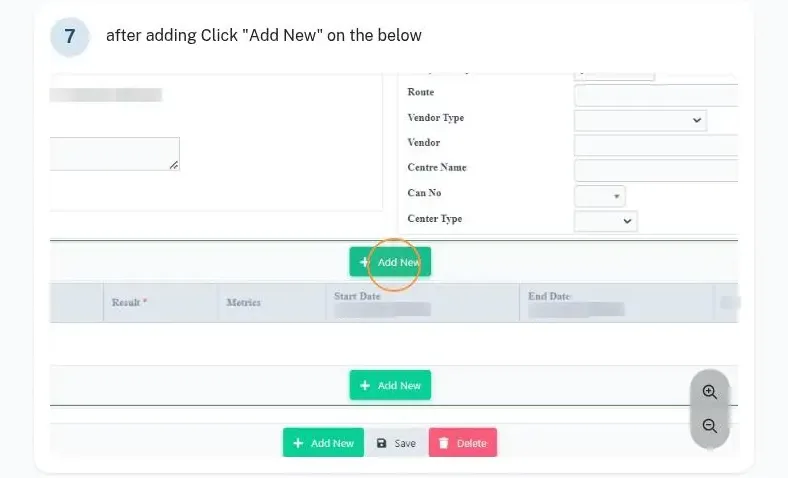This screenshot has width=788, height=478.
Task: Click the Vendor input field
Action: pyautogui.click(x=656, y=145)
